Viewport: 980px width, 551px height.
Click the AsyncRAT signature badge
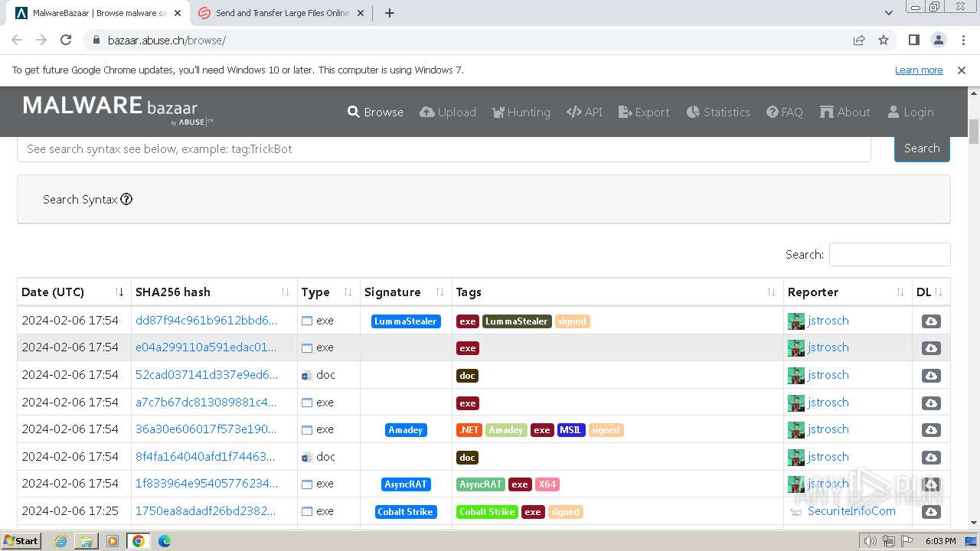406,484
